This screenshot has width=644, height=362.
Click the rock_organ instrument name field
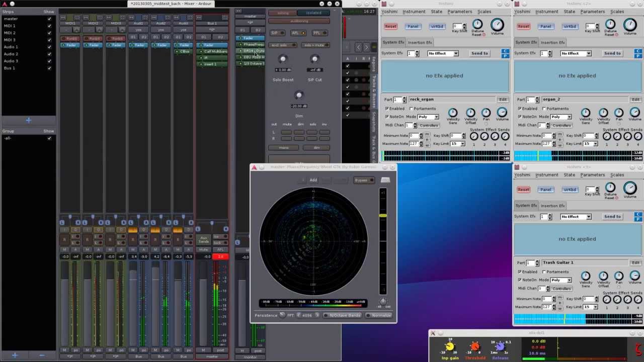point(453,100)
